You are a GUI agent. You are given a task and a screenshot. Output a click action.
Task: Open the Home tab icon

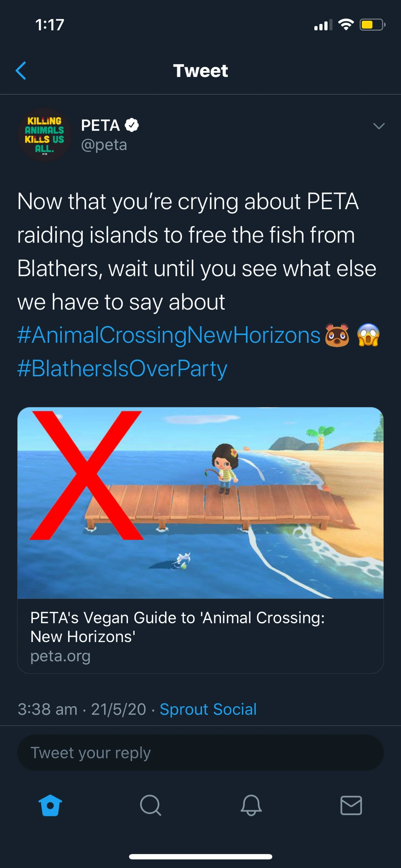click(50, 806)
